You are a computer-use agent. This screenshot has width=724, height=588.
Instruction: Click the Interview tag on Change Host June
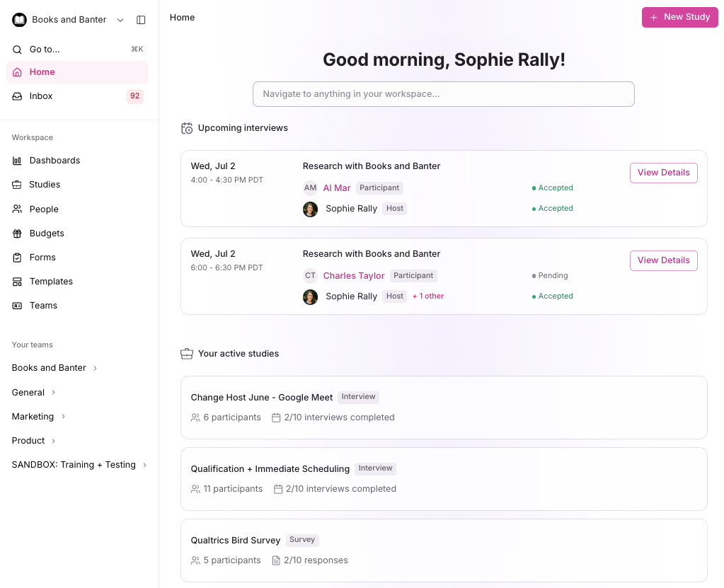click(358, 397)
